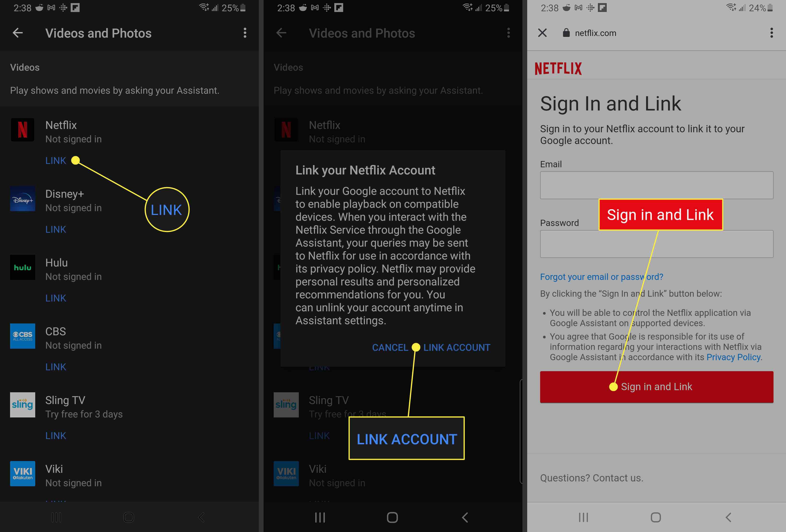The image size is (786, 532).
Task: Click the back arrow navigation icon
Action: pyautogui.click(x=18, y=33)
